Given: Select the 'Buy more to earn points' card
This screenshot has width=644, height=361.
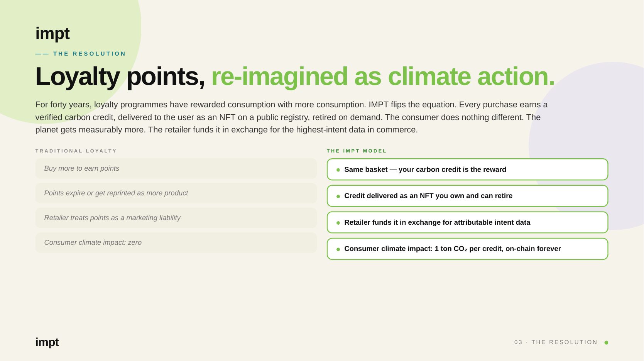Looking at the screenshot, I should 176,168.
